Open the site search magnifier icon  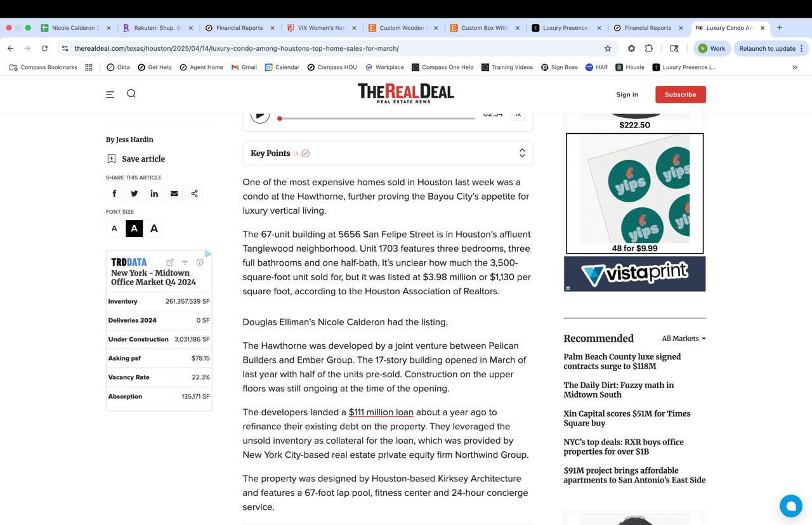[x=131, y=94]
